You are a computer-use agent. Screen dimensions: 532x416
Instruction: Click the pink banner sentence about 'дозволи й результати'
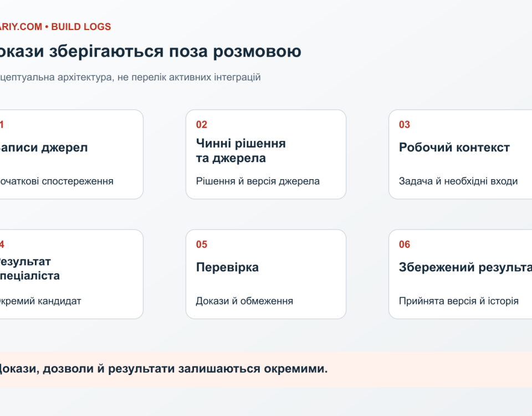tap(163, 369)
